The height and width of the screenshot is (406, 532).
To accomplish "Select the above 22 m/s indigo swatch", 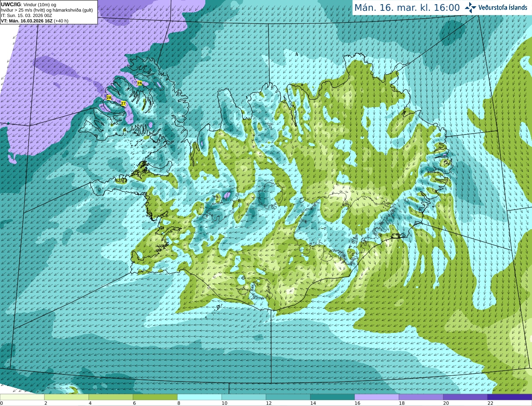I will pyautogui.click(x=510, y=397).
